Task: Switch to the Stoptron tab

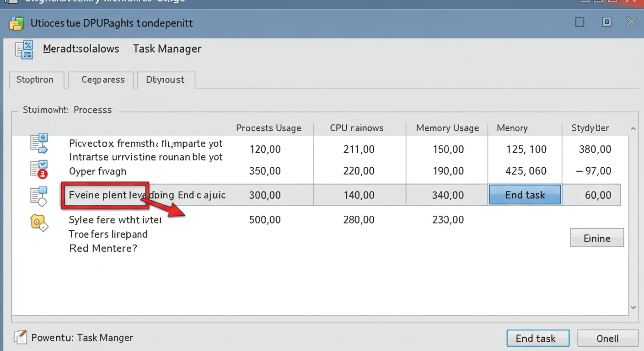Action: (x=36, y=80)
